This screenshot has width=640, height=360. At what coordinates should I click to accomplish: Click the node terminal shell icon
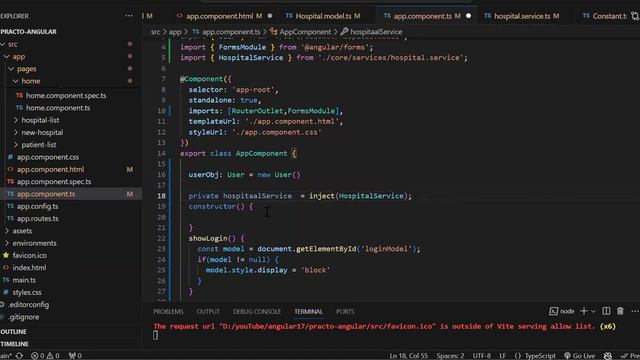point(553,311)
